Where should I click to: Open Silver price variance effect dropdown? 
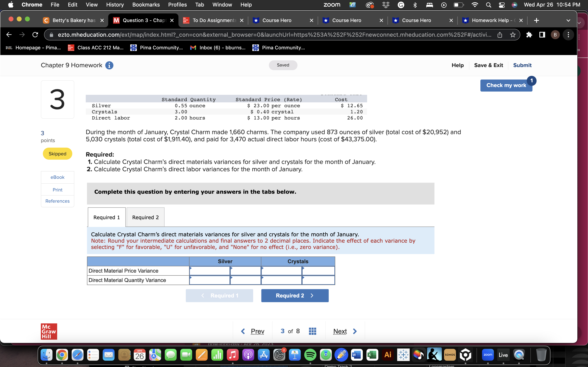click(245, 271)
